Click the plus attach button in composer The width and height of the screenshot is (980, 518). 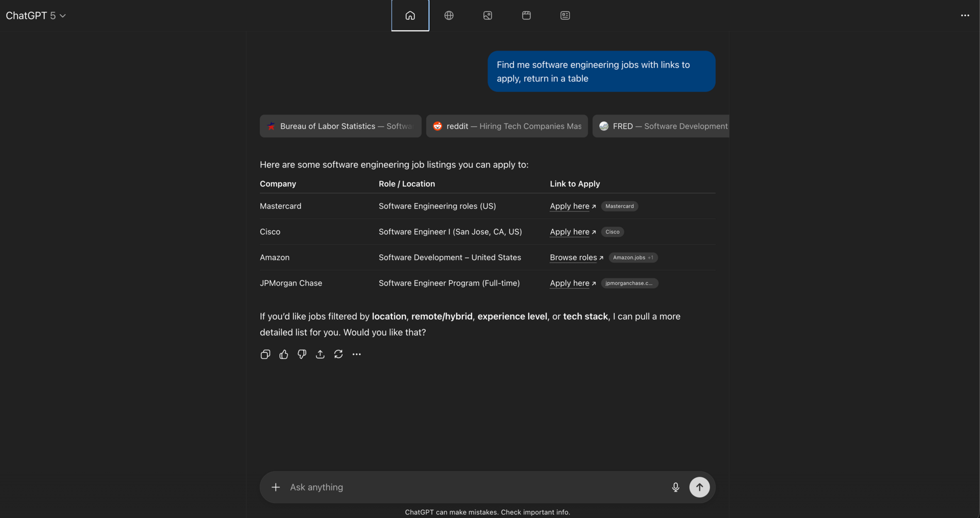point(276,487)
